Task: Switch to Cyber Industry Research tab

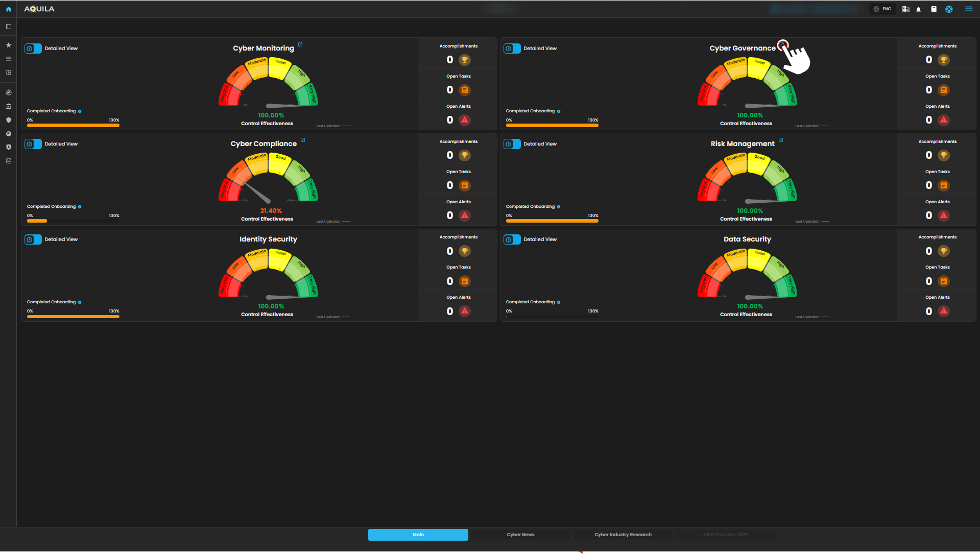Action: (623, 535)
